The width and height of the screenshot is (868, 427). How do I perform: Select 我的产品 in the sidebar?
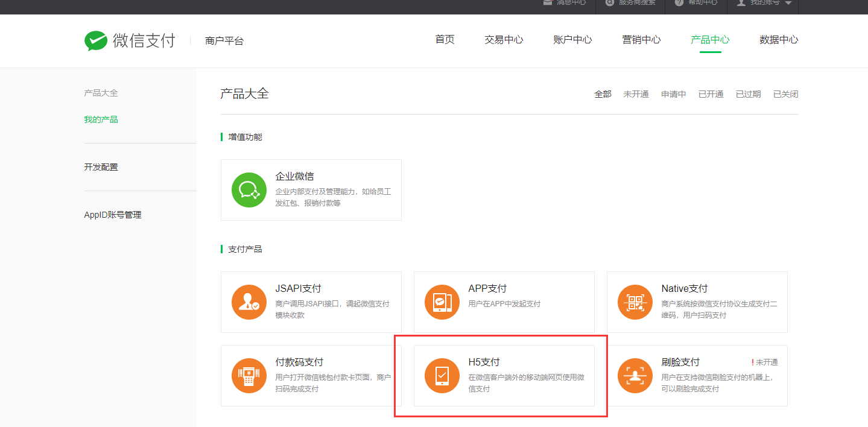pyautogui.click(x=101, y=119)
